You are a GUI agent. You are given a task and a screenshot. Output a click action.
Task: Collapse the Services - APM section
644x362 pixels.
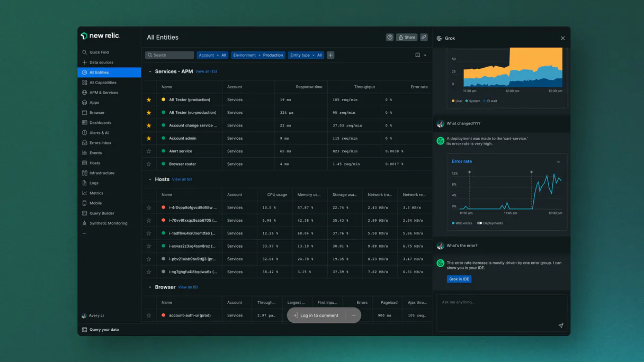pos(150,71)
